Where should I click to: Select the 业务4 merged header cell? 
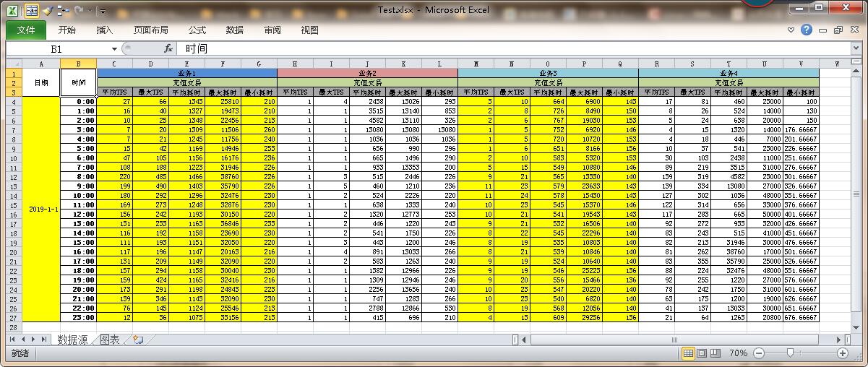pos(729,73)
